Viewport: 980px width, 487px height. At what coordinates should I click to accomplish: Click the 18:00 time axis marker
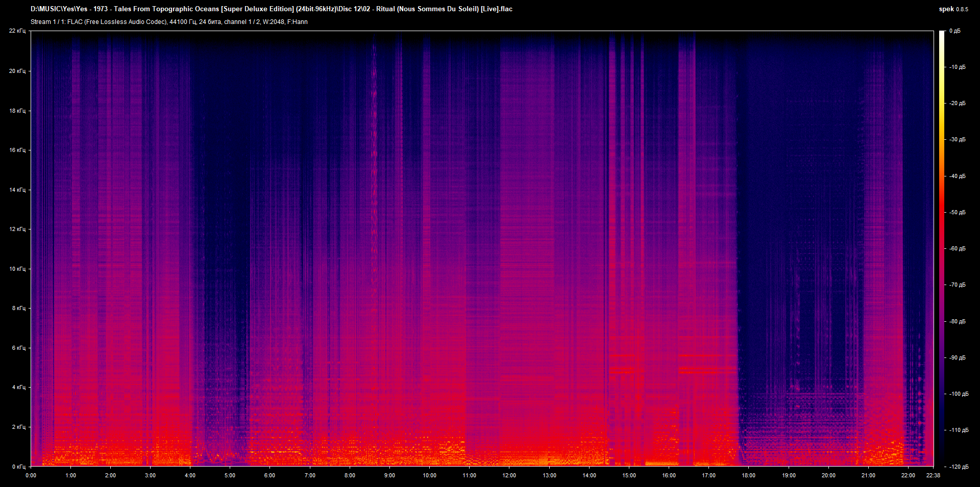(x=748, y=475)
